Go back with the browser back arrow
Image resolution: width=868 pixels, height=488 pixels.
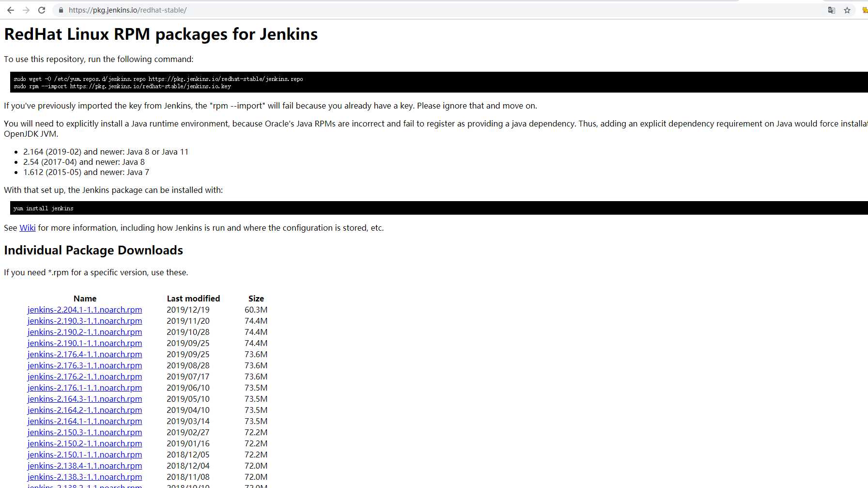11,10
